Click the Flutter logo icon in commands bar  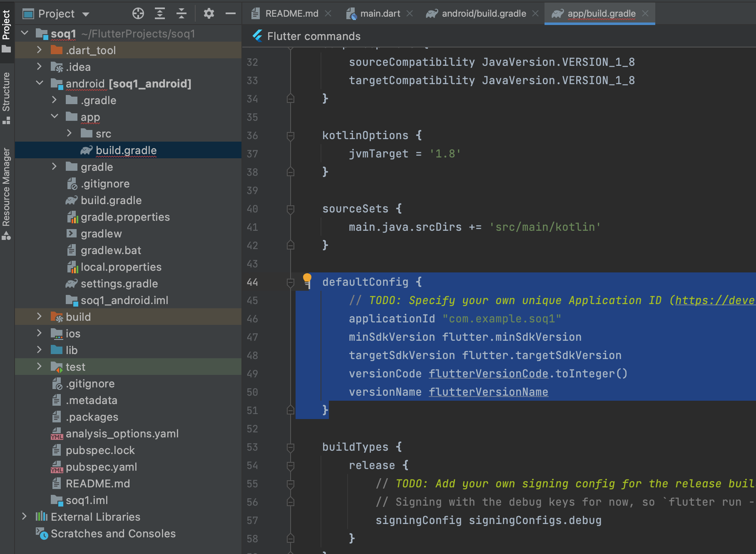258,36
